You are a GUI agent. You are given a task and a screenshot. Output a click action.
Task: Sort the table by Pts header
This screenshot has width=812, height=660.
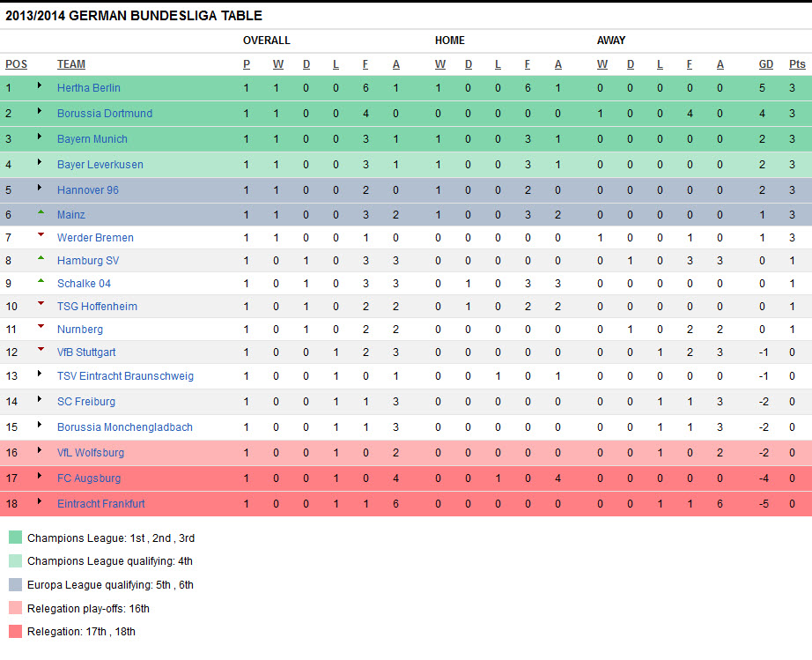pos(797,64)
